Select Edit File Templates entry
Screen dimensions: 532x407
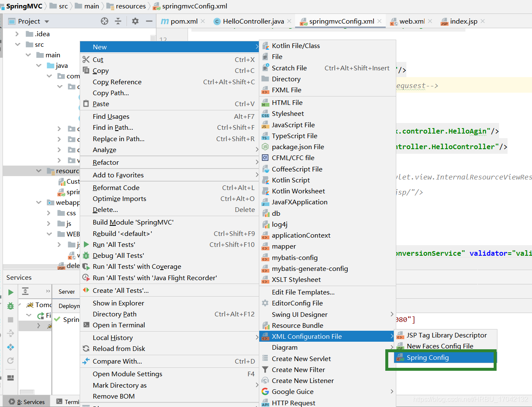(328, 292)
